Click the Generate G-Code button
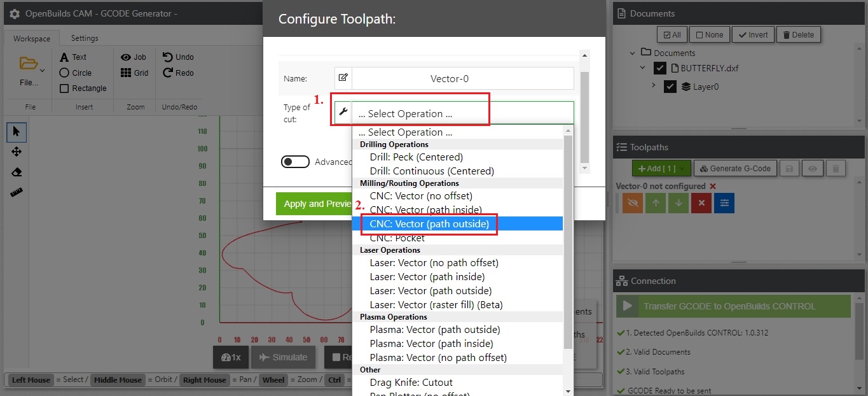The width and height of the screenshot is (868, 396). point(734,169)
